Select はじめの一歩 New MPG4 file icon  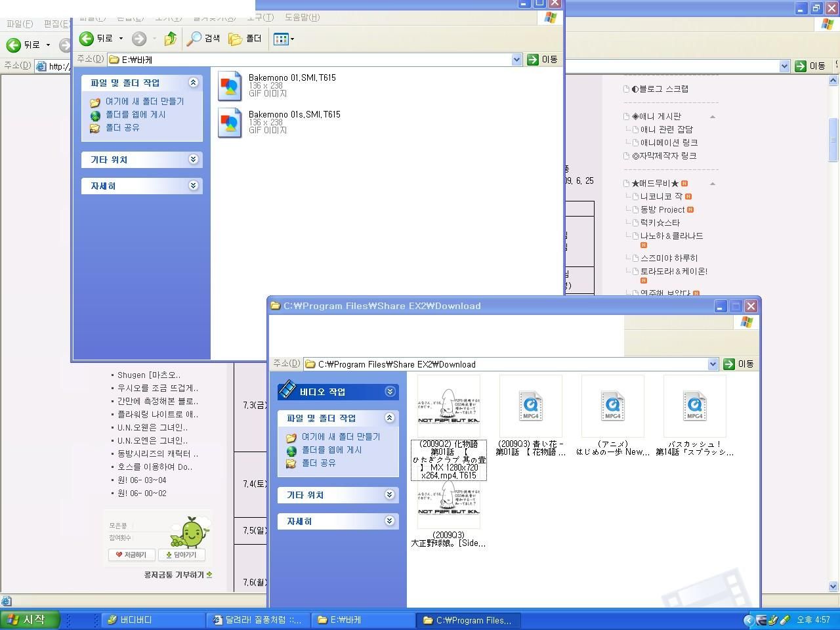[x=613, y=406]
